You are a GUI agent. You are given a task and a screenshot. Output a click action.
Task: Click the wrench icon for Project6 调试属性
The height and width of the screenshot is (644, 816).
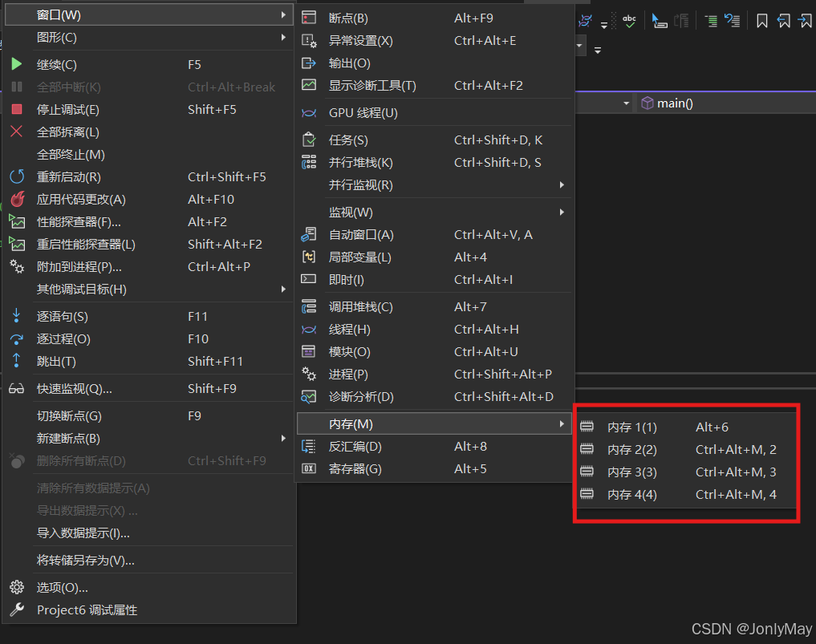pyautogui.click(x=17, y=610)
